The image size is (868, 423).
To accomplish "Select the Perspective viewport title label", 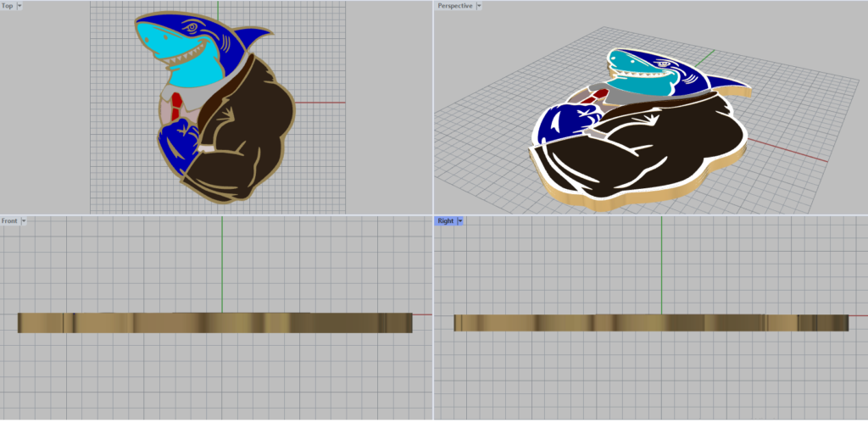I will coord(454,6).
